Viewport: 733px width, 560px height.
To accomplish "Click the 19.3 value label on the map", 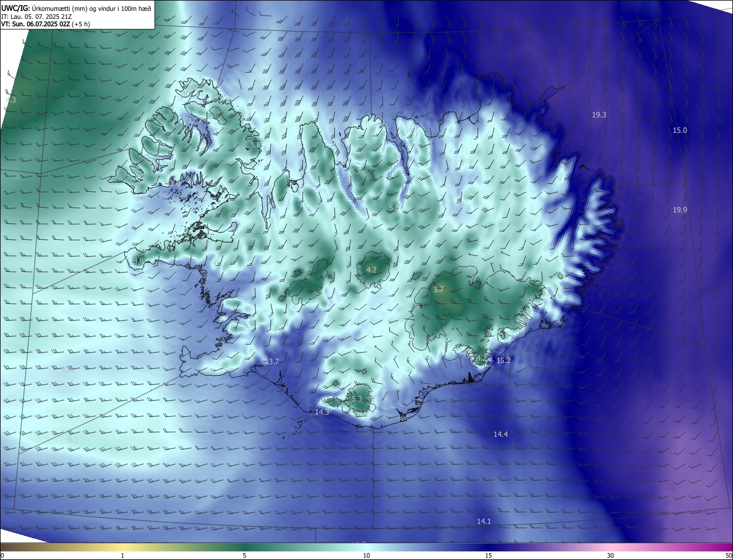I will [x=599, y=115].
